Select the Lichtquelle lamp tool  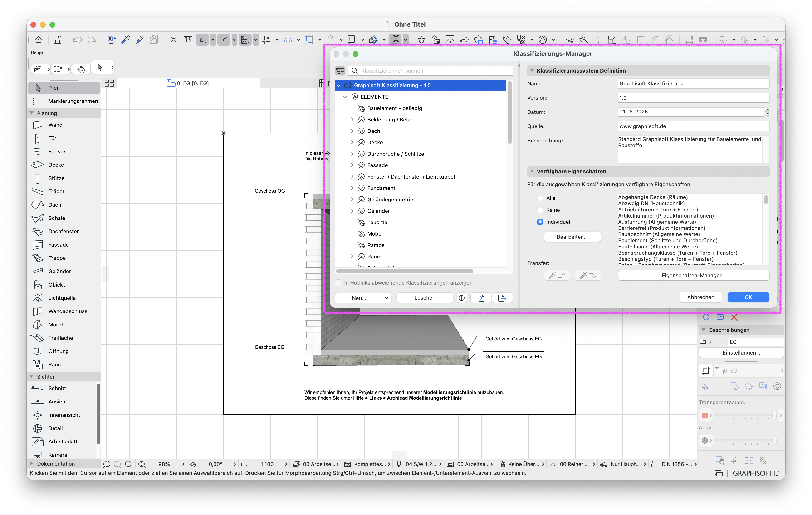(62, 298)
